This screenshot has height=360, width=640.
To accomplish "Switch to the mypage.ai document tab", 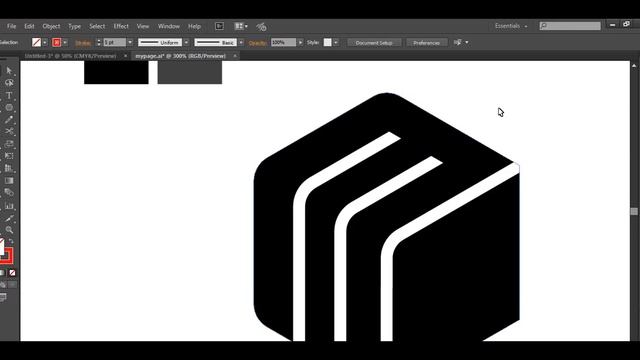I will pos(180,56).
